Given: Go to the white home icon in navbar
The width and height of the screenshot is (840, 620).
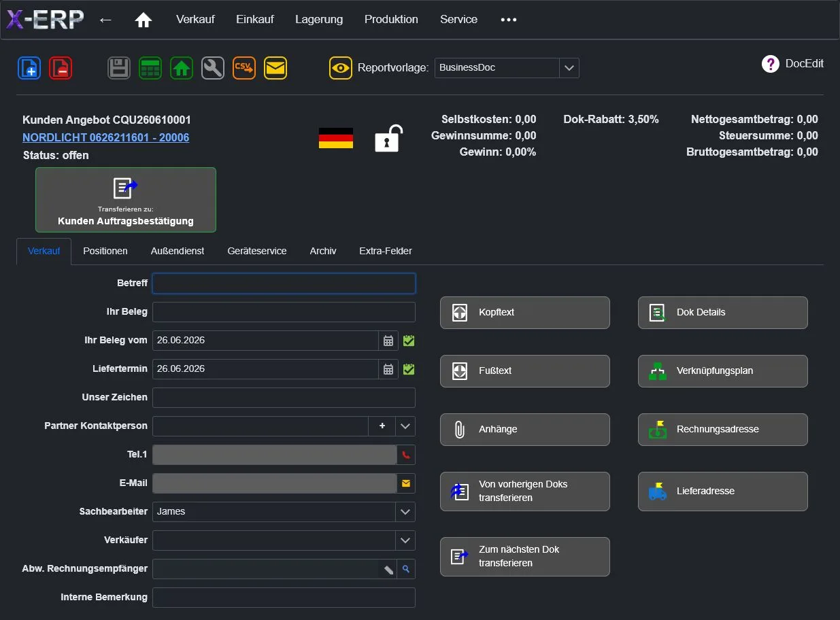Looking at the screenshot, I should tap(143, 20).
